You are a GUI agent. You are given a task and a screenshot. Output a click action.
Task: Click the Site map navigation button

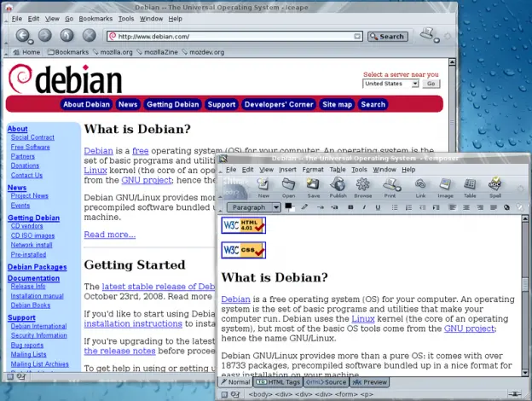pyautogui.click(x=337, y=104)
